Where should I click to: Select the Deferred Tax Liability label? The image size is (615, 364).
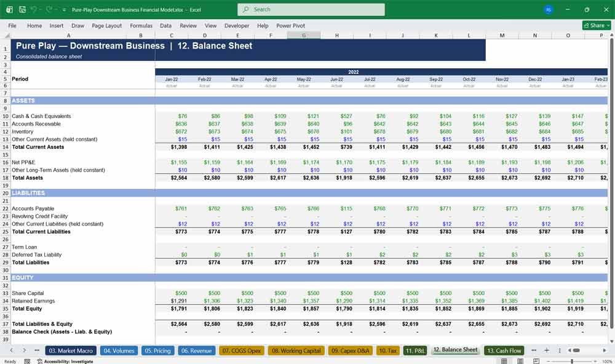point(36,255)
